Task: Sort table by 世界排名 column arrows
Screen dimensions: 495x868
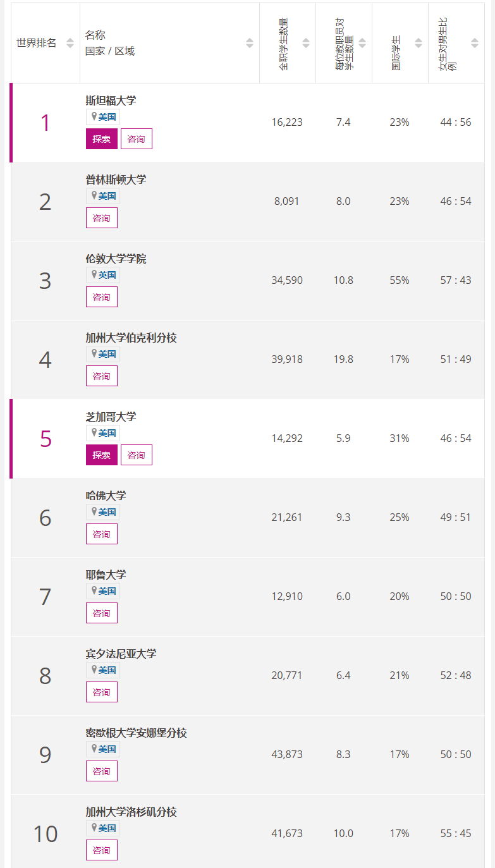Action: tap(70, 43)
